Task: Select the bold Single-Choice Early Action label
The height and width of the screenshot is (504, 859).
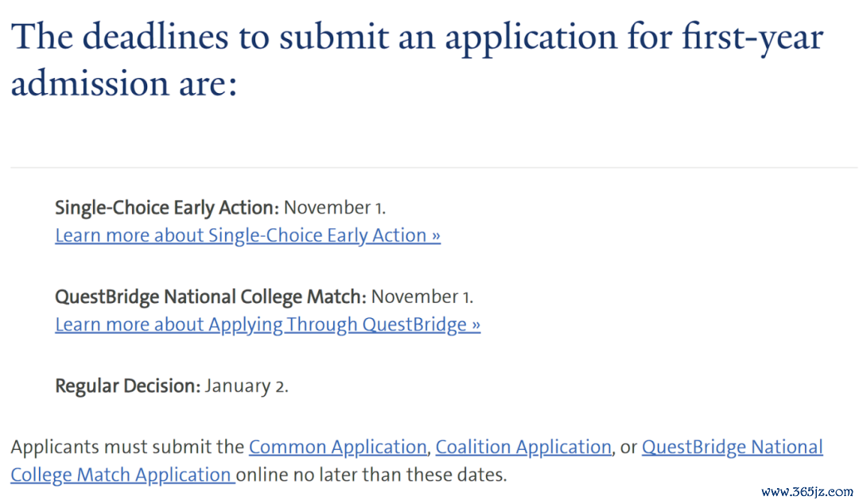Action: 167,207
